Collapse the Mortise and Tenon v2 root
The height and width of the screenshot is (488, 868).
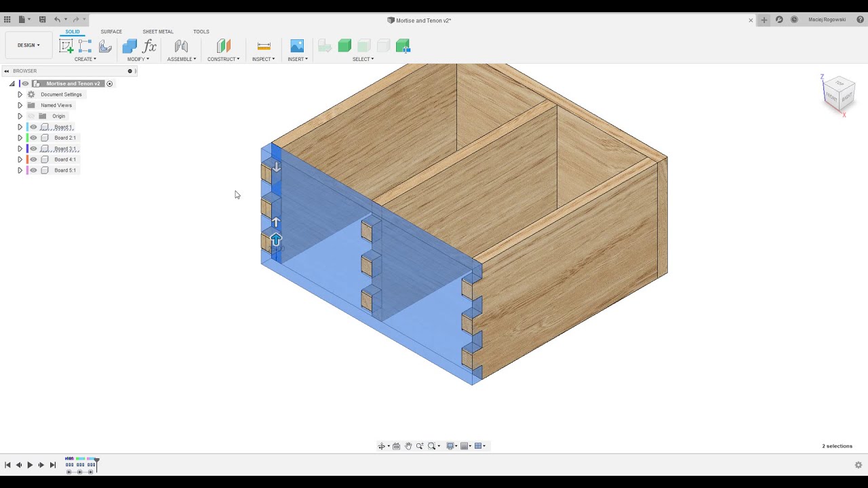pos(12,83)
